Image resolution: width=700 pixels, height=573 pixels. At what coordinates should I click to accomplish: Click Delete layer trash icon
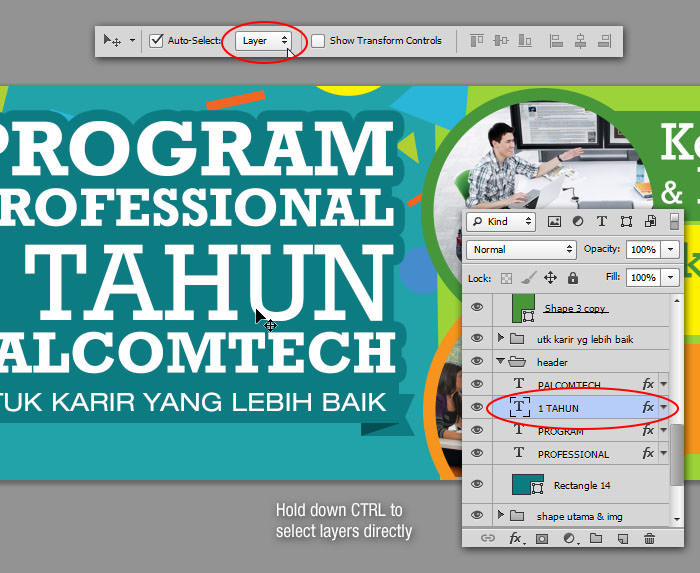point(650,539)
